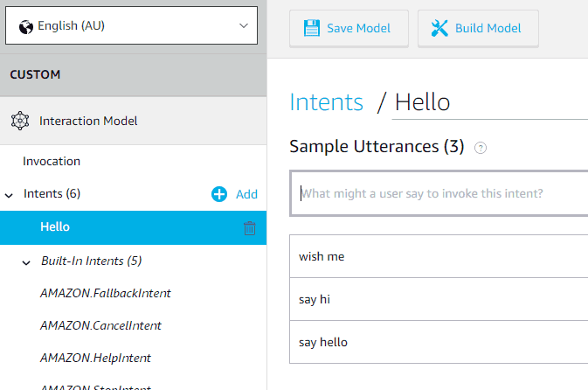Delete the Hello intent with trash icon

coord(250,228)
